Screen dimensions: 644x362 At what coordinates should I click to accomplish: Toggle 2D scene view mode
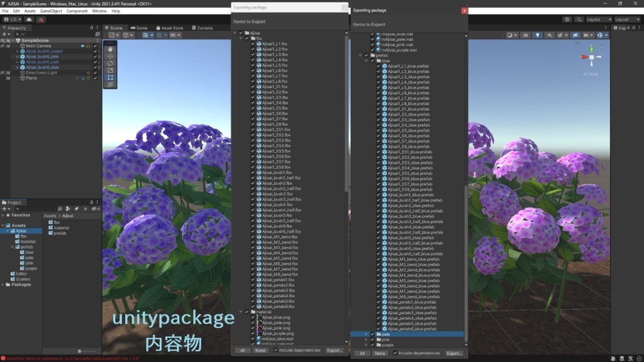[x=525, y=35]
